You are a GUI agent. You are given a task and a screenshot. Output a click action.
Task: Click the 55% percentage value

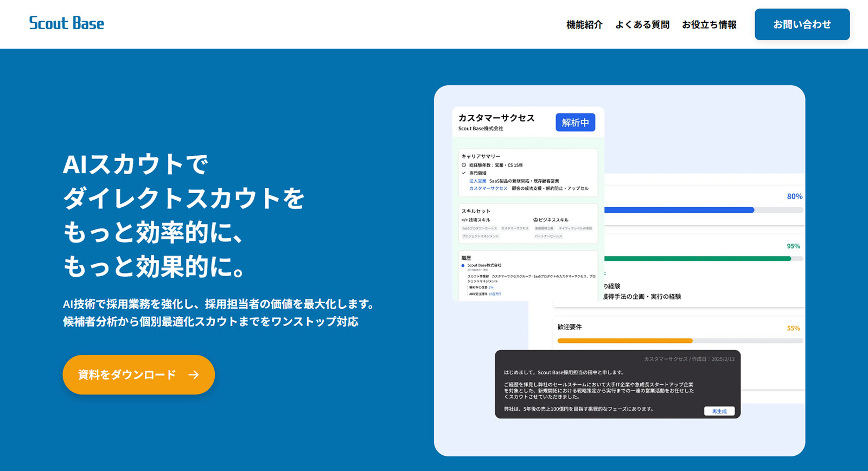(793, 328)
